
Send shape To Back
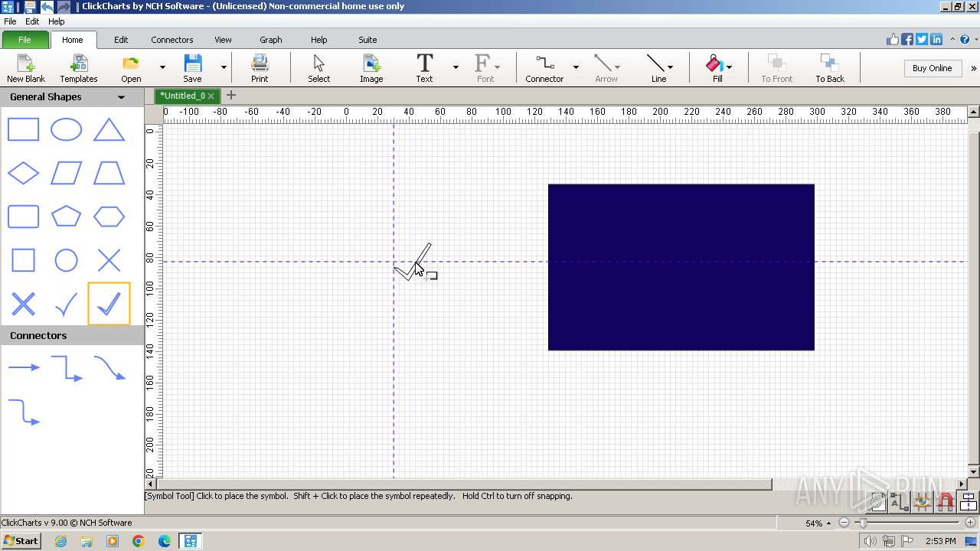tap(829, 68)
